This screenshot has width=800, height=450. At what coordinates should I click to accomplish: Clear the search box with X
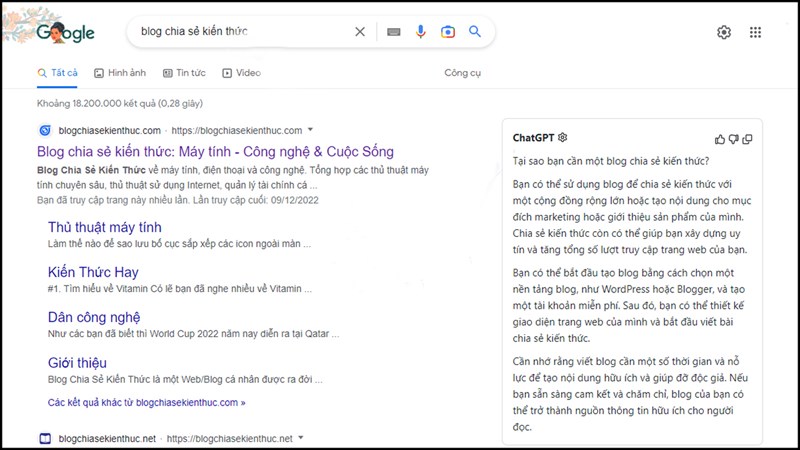coord(360,32)
